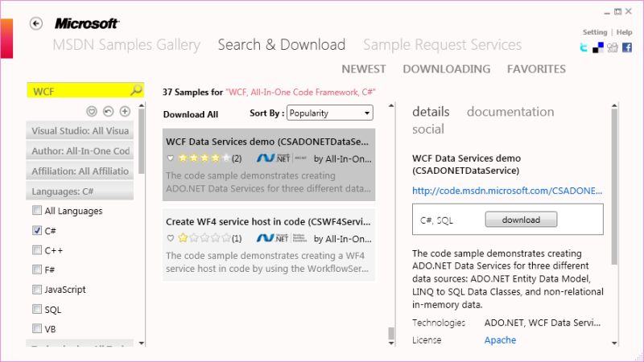The width and height of the screenshot is (644, 362).
Task: Open the Help link
Action: tap(625, 32)
